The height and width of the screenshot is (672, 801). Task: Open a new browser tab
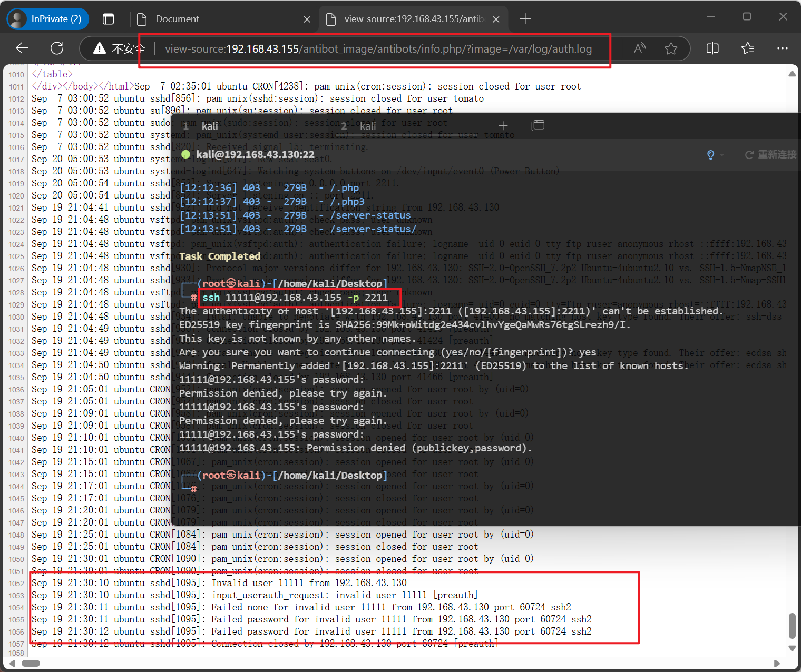tap(525, 19)
